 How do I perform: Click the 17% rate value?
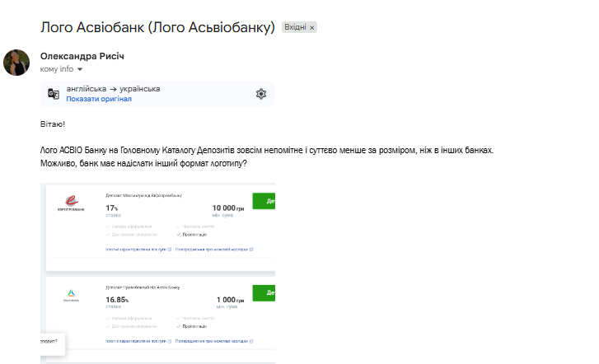(x=112, y=208)
